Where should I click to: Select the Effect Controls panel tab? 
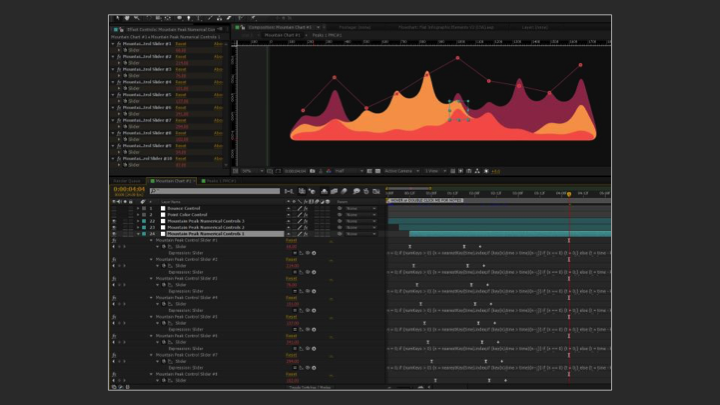169,29
